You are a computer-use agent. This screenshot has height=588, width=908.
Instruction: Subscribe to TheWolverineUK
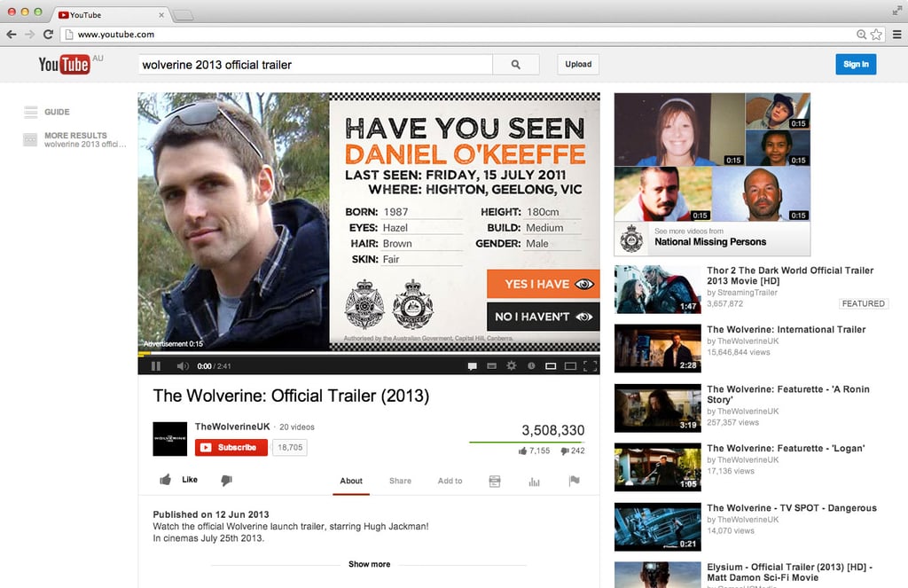coord(231,447)
